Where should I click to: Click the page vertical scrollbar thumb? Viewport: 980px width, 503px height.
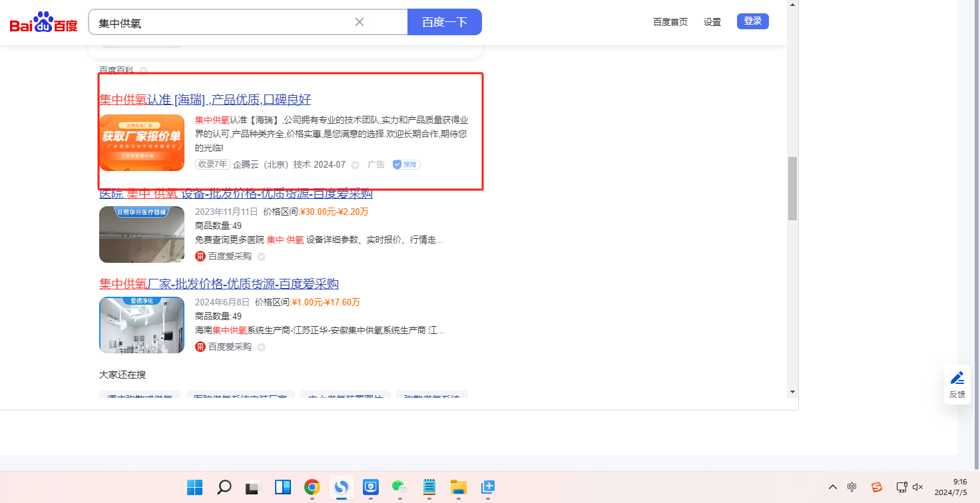pos(792,188)
